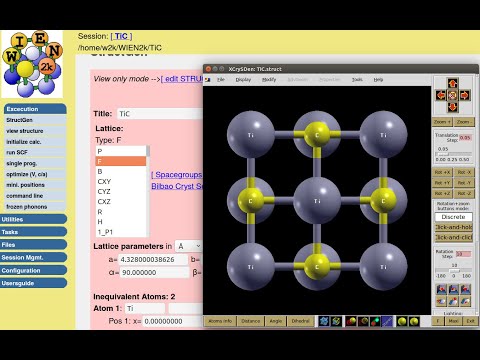The height and width of the screenshot is (360, 480).
Task: Click the Rotation Step slider
Action: pos(453,270)
